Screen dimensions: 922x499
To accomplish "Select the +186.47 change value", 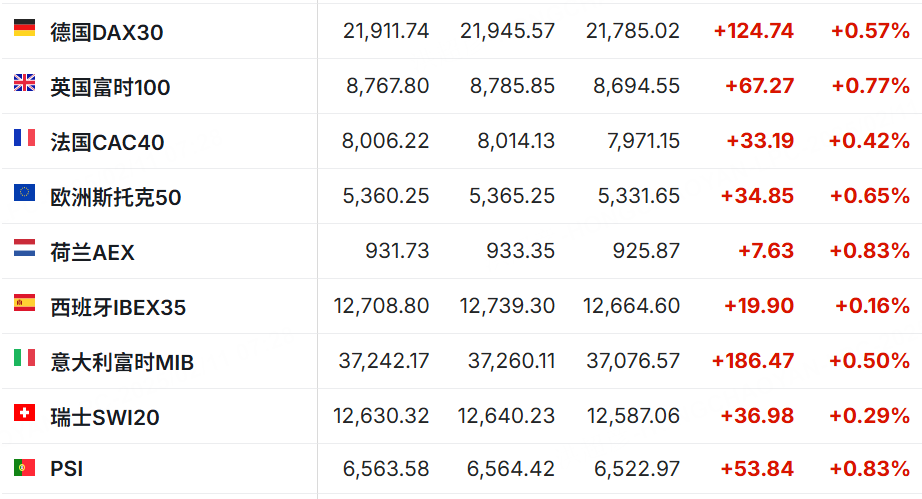I will point(753,361).
